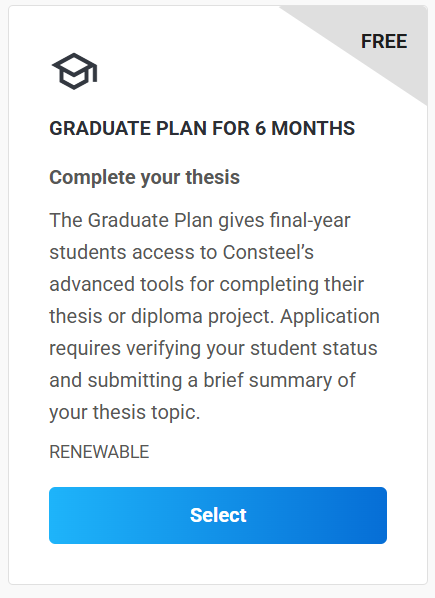
Task: Click 'thesis or diploma project' text
Action: (162, 317)
